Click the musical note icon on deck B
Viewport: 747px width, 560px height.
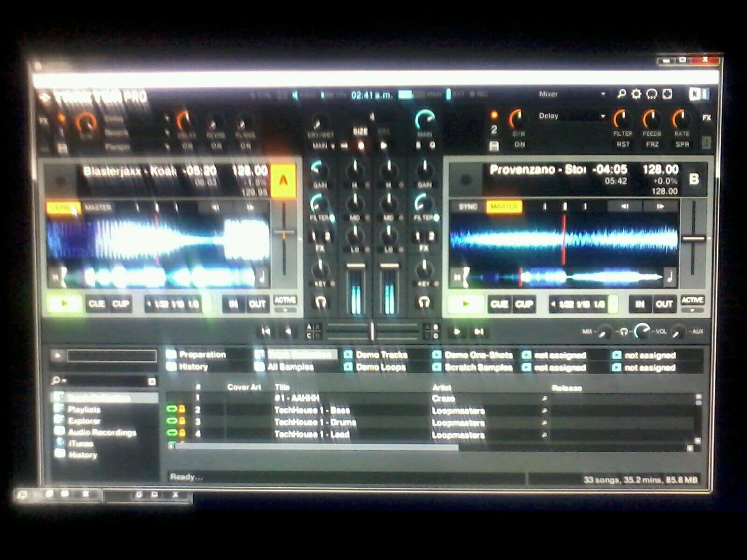tap(670, 276)
